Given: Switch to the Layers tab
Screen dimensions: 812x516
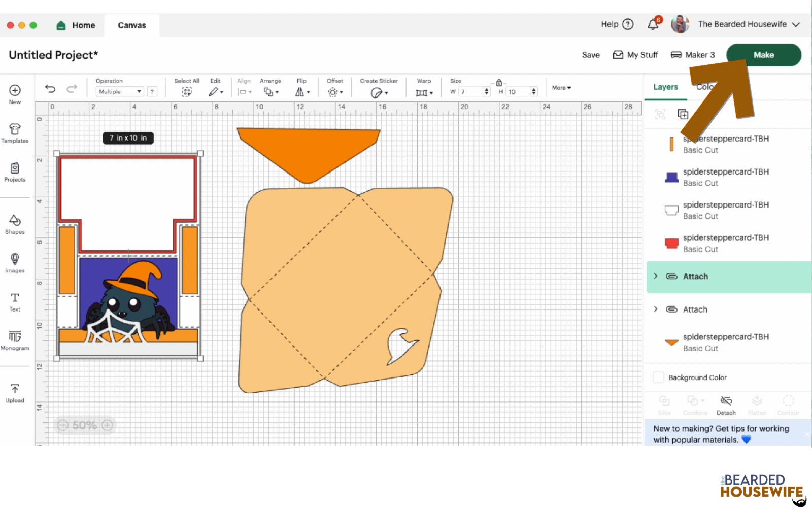Looking at the screenshot, I should tap(665, 87).
